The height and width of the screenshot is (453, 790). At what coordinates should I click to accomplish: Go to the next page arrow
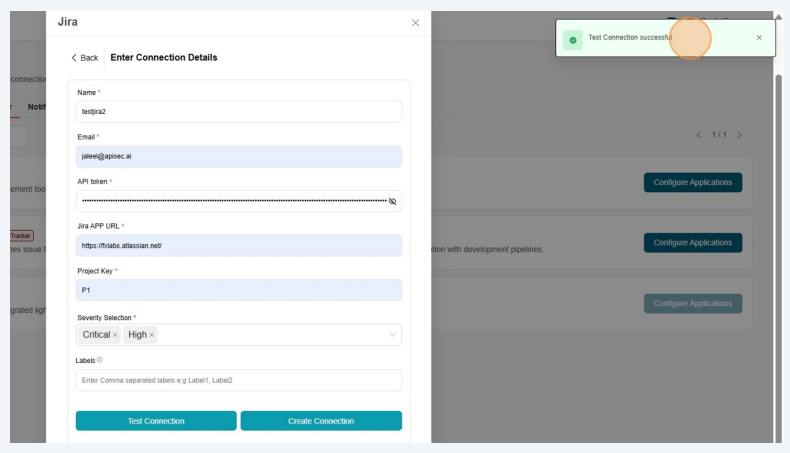pos(740,135)
